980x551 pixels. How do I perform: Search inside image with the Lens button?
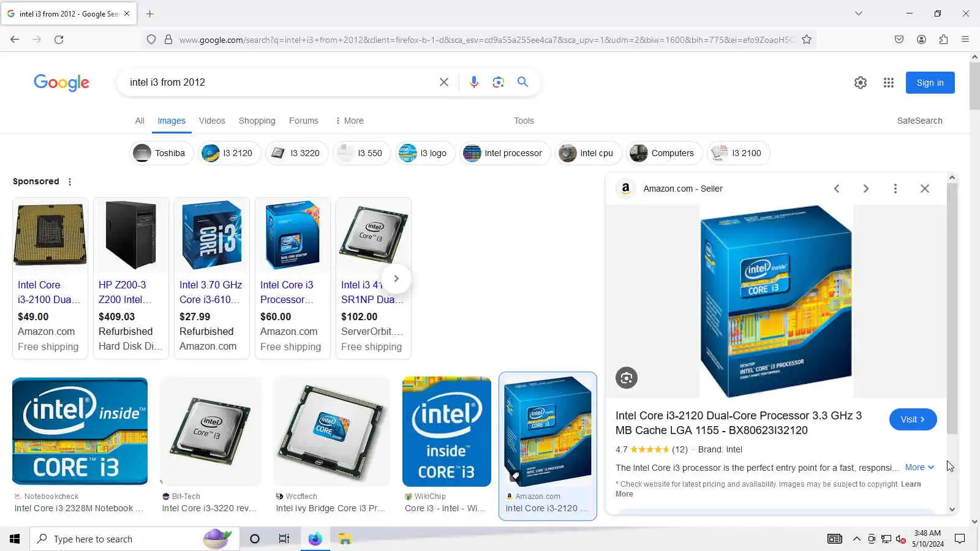[627, 378]
